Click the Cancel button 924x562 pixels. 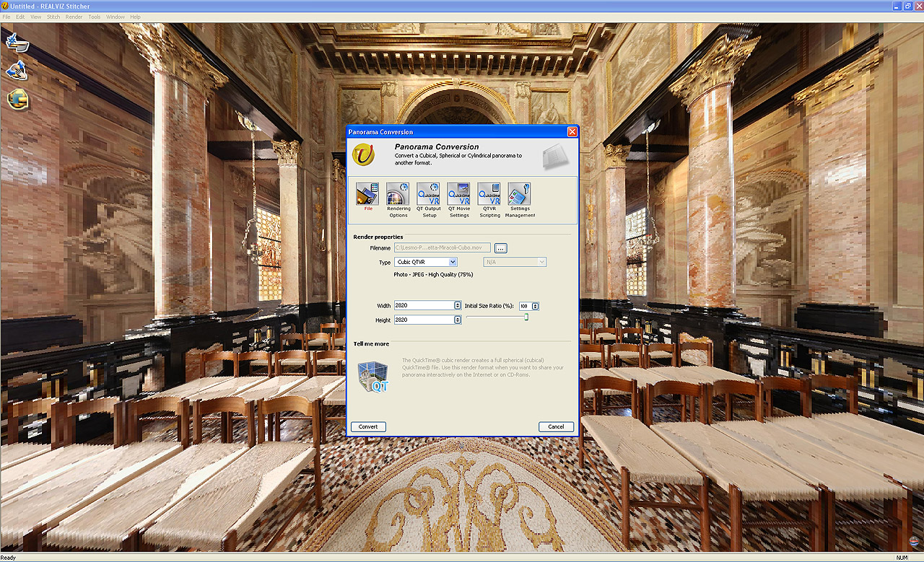point(556,426)
